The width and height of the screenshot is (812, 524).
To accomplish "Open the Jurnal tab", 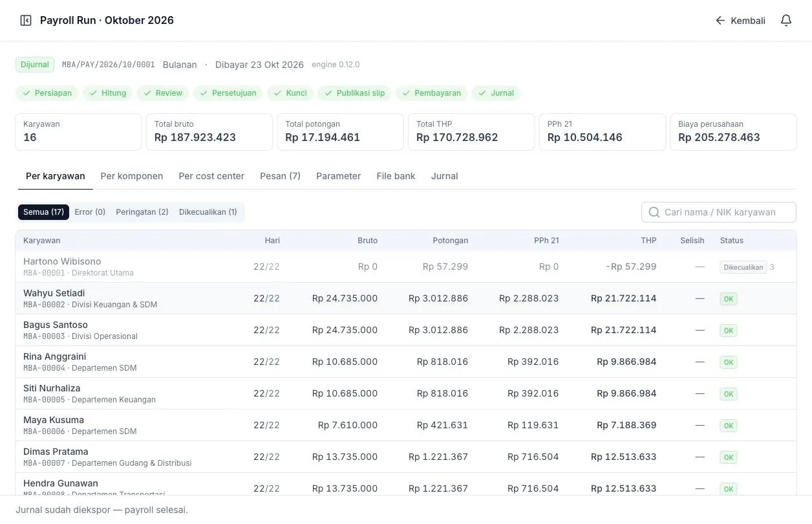I will [x=444, y=176].
